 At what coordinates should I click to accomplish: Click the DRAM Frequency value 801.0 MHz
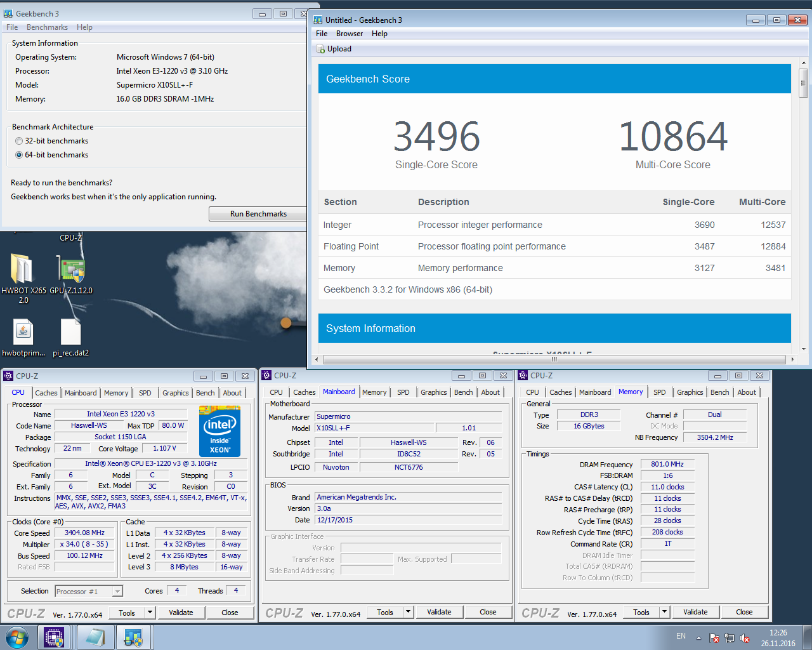[x=667, y=464]
